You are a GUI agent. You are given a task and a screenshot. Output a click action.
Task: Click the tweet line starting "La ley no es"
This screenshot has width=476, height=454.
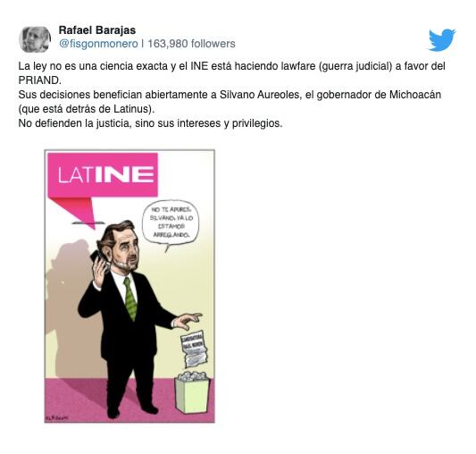point(231,66)
